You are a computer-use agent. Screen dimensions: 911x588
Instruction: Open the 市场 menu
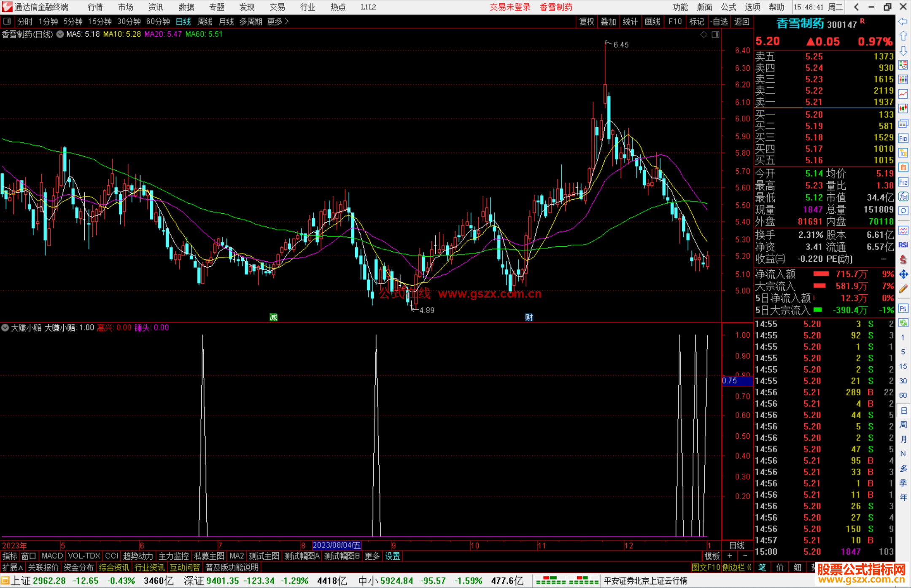(125, 7)
